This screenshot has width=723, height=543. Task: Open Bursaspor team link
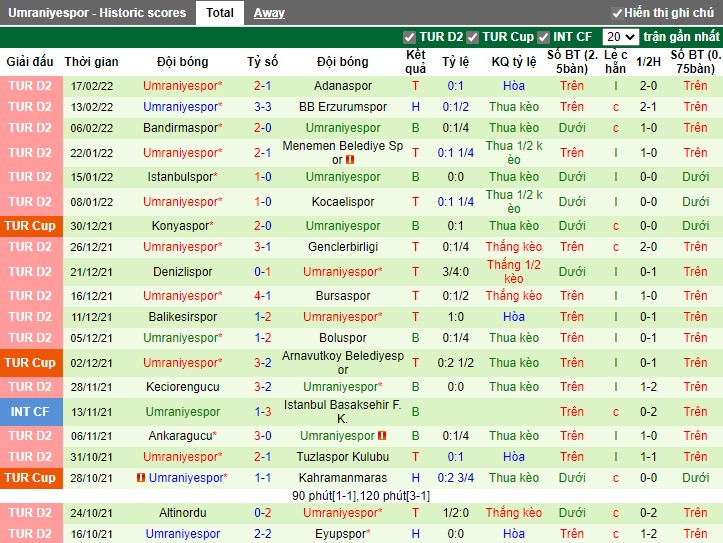(x=343, y=295)
